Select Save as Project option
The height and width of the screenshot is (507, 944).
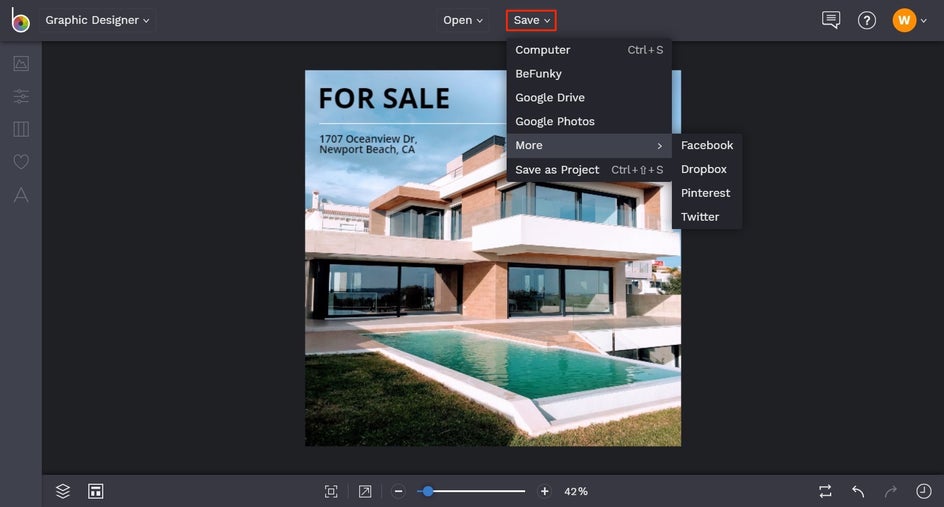(589, 170)
